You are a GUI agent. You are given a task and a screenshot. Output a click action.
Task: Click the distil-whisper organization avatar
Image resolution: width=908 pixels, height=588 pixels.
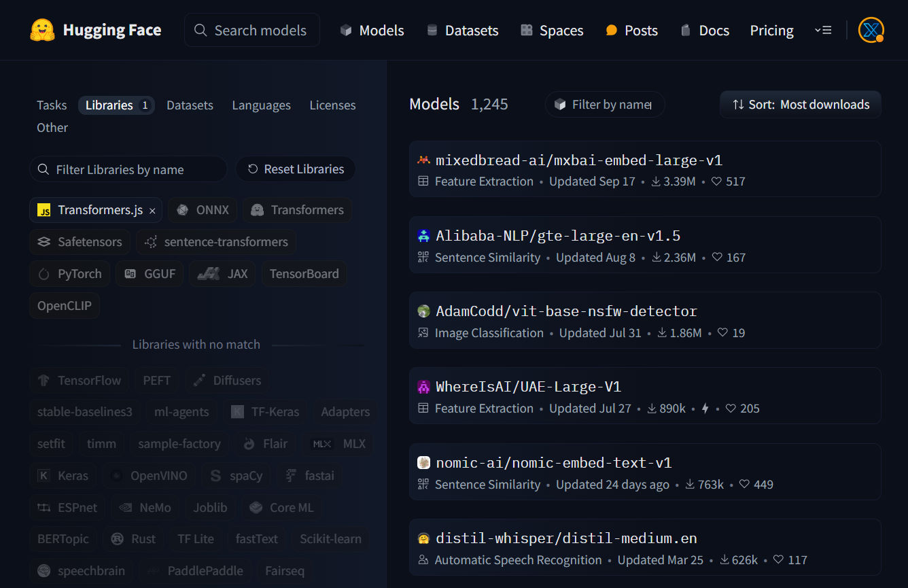423,538
